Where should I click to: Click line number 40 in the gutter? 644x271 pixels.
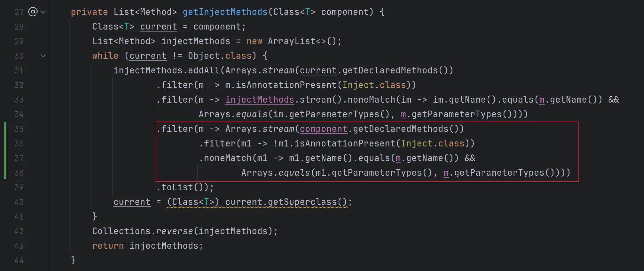[19, 202]
